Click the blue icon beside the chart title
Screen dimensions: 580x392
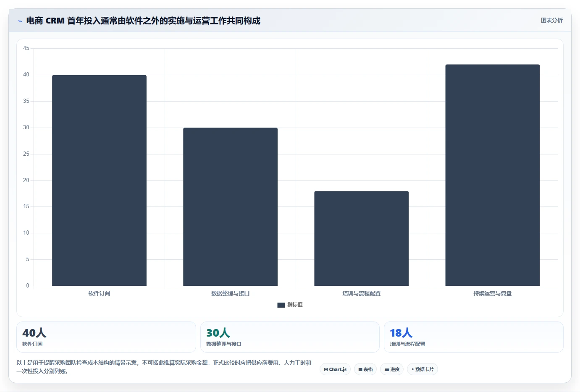20,21
